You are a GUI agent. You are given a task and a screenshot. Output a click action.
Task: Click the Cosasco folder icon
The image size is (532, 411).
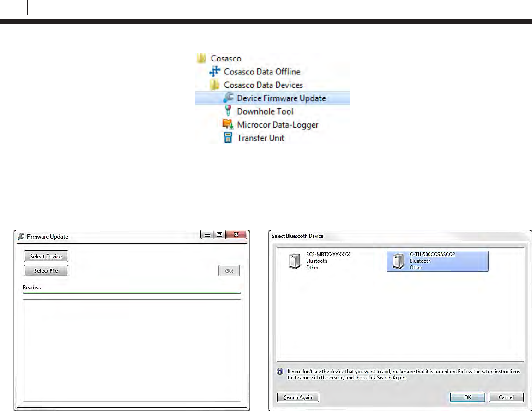point(201,58)
